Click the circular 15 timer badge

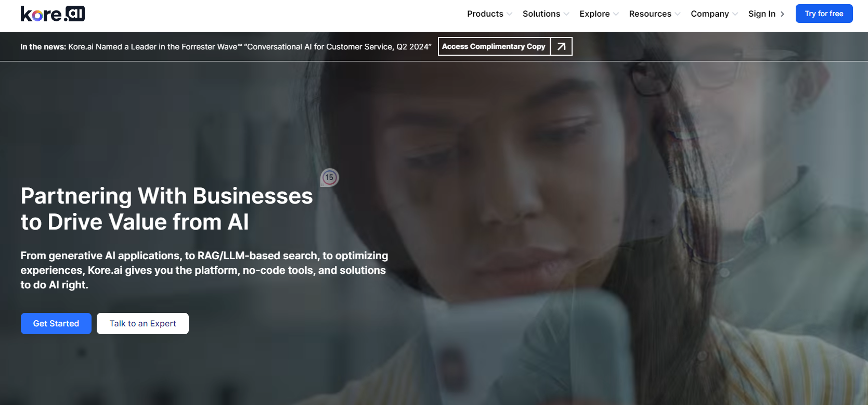coord(329,178)
